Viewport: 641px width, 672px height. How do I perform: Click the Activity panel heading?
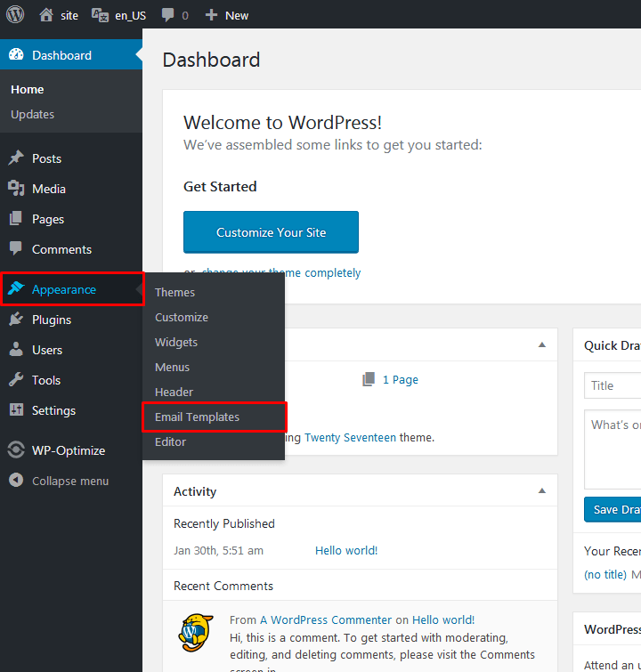tap(195, 491)
